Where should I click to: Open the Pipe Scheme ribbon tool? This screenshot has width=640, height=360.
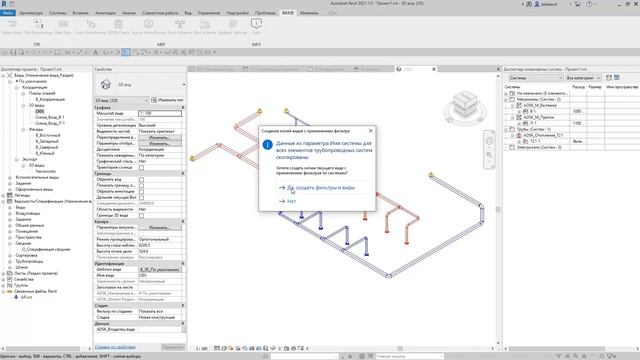(204, 27)
